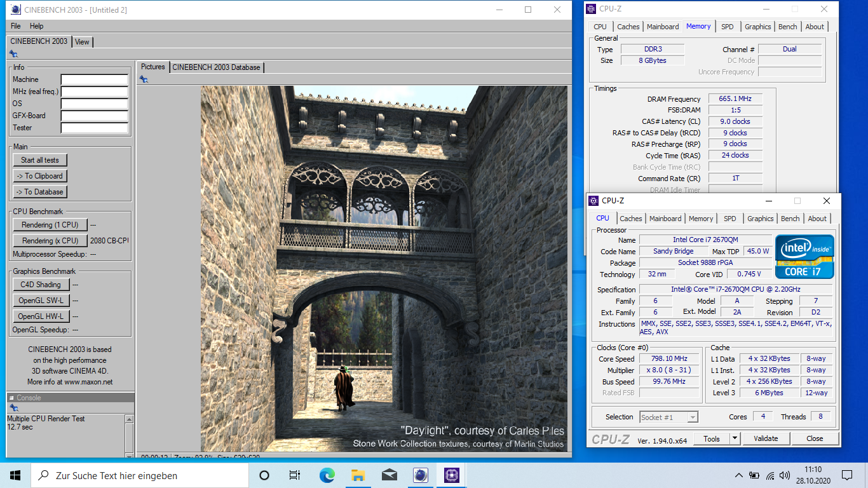Click the volume icon in system tray
The width and height of the screenshot is (868, 488).
coord(786,475)
